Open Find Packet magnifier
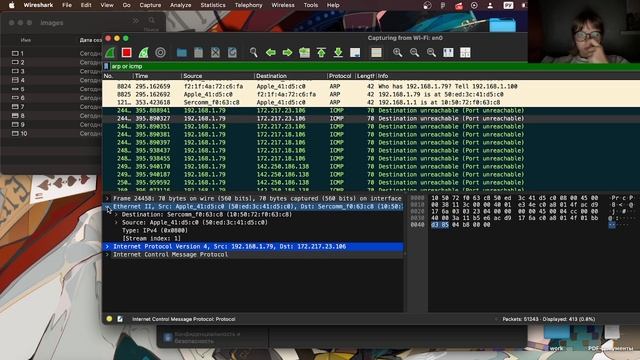640x360 pixels. pos(253,53)
